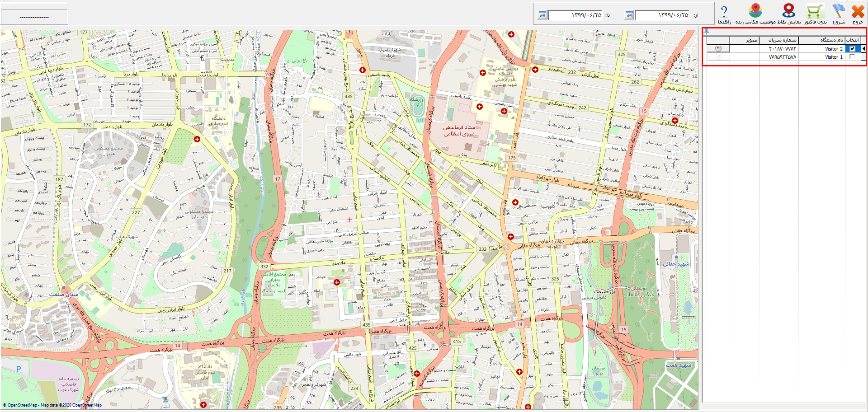Click the 'تصویر' column header
This screenshot has width=868, height=412.
[744, 40]
